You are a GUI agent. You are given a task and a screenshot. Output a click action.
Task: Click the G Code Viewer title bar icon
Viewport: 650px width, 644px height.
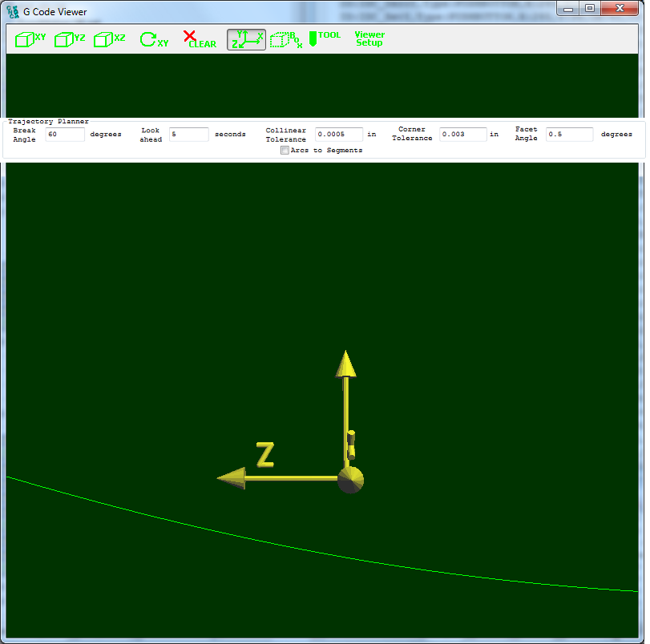coord(13,11)
